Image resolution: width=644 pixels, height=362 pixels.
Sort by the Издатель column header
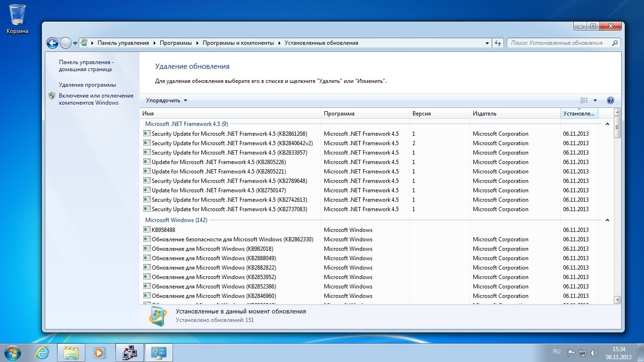coord(515,114)
